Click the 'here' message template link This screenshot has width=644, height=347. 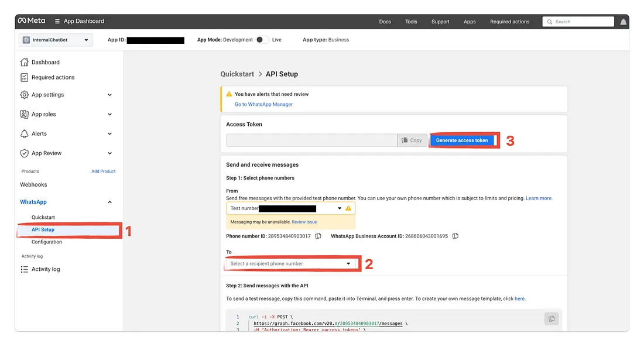pos(519,298)
